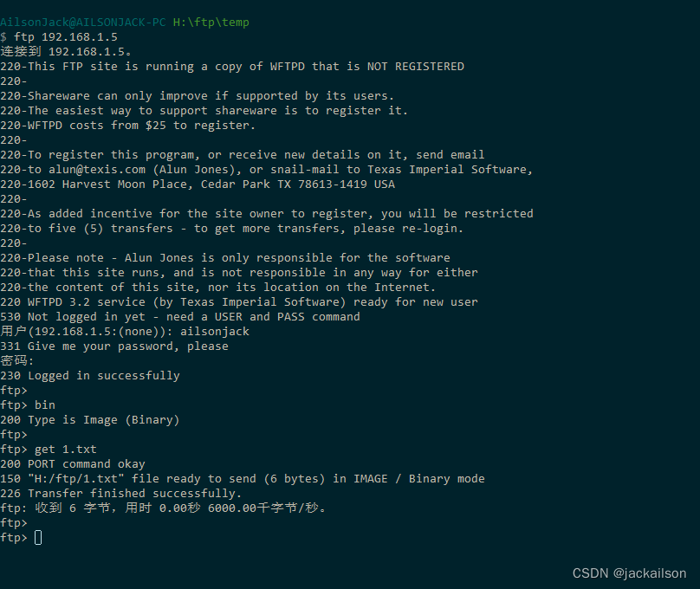This screenshot has width=700, height=589.
Task: Click the '331 Give me your password' line
Action: point(114,346)
